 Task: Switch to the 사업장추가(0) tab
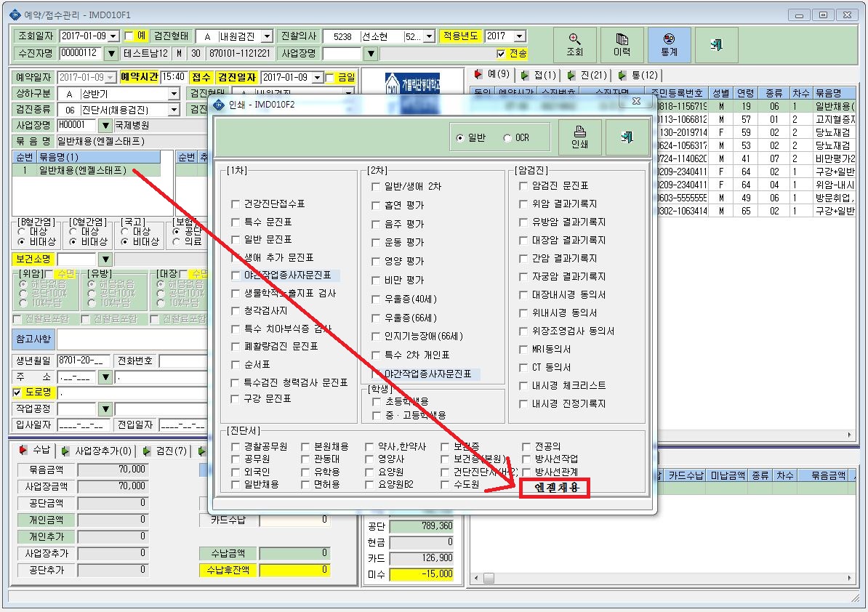97,451
